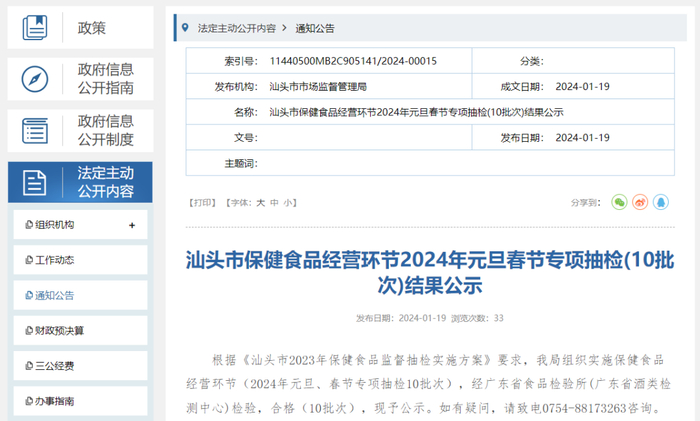The height and width of the screenshot is (421, 700).
Task: Open 三公经费 submenu item
Action: [x=80, y=366]
